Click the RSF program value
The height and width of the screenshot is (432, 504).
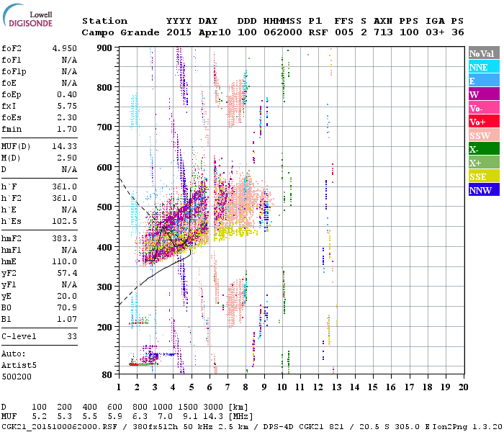pyautogui.click(x=318, y=32)
